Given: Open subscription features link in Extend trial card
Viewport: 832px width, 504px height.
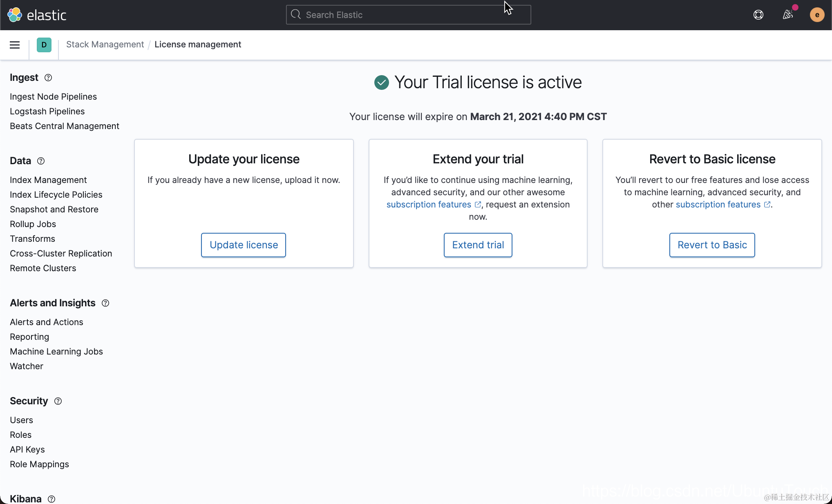Looking at the screenshot, I should [x=429, y=205].
